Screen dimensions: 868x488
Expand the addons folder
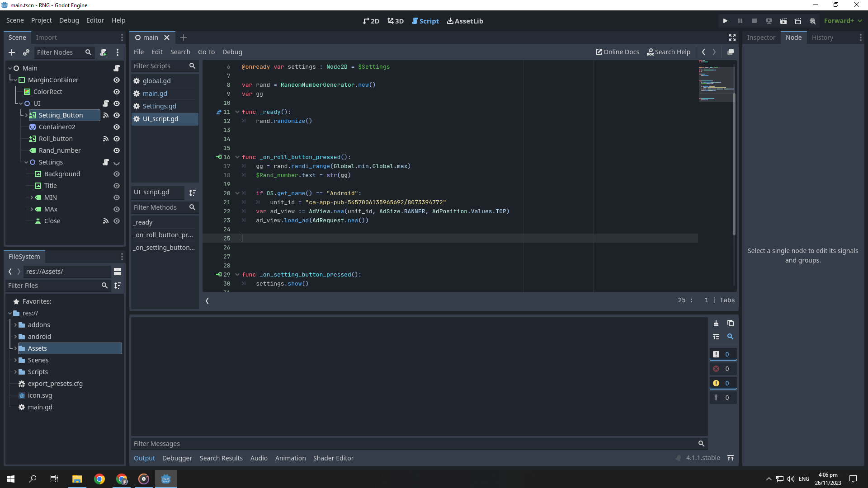(x=15, y=325)
